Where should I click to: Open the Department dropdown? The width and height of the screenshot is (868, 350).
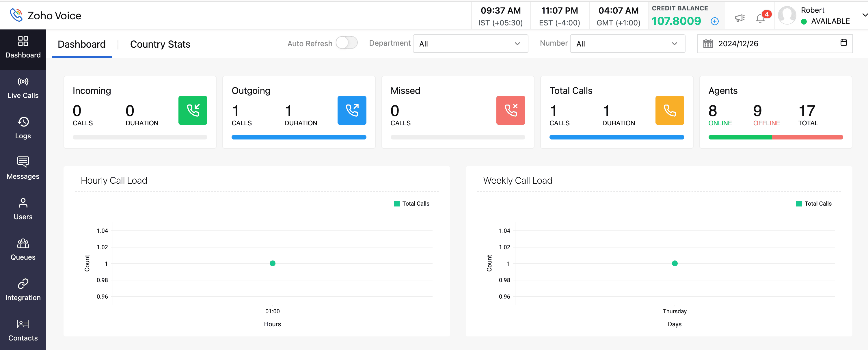470,44
